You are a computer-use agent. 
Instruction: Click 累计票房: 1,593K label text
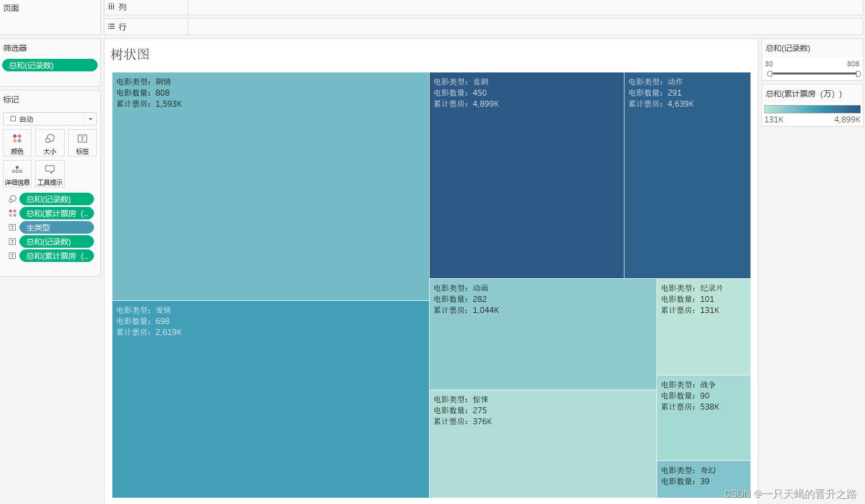click(149, 104)
